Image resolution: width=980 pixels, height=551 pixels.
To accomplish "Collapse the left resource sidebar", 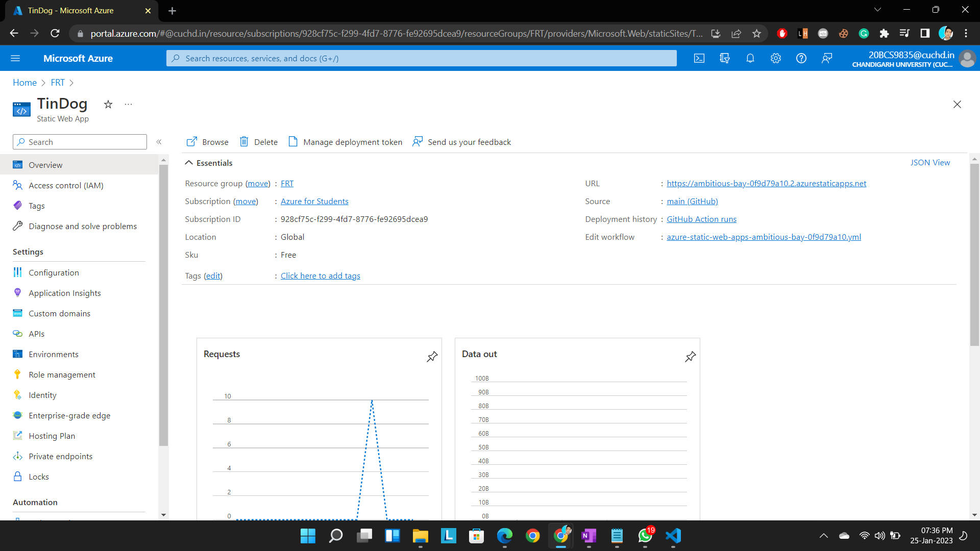I will click(159, 142).
